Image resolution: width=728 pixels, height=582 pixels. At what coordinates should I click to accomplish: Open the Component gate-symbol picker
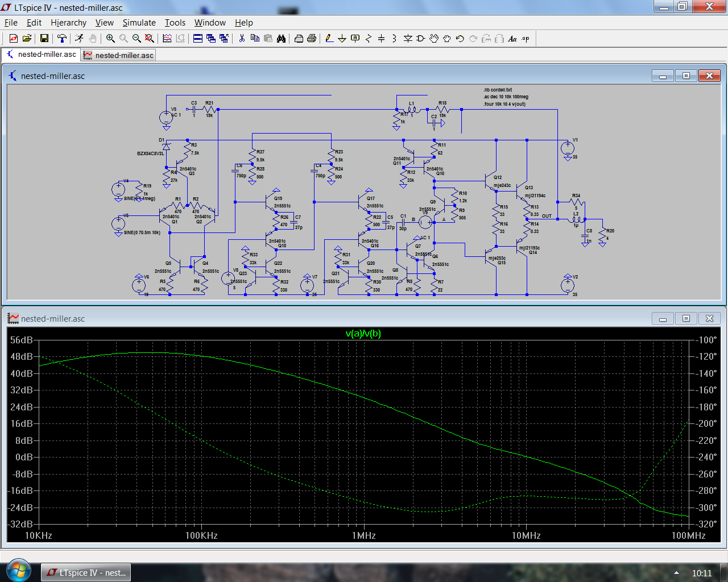click(x=421, y=39)
